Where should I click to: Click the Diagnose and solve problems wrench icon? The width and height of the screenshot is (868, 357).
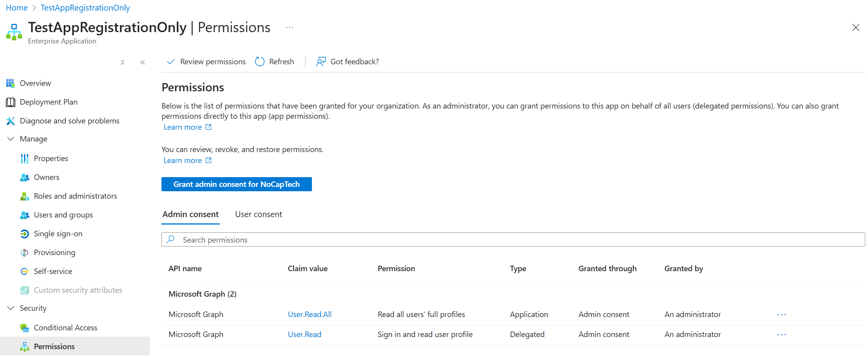(x=10, y=121)
